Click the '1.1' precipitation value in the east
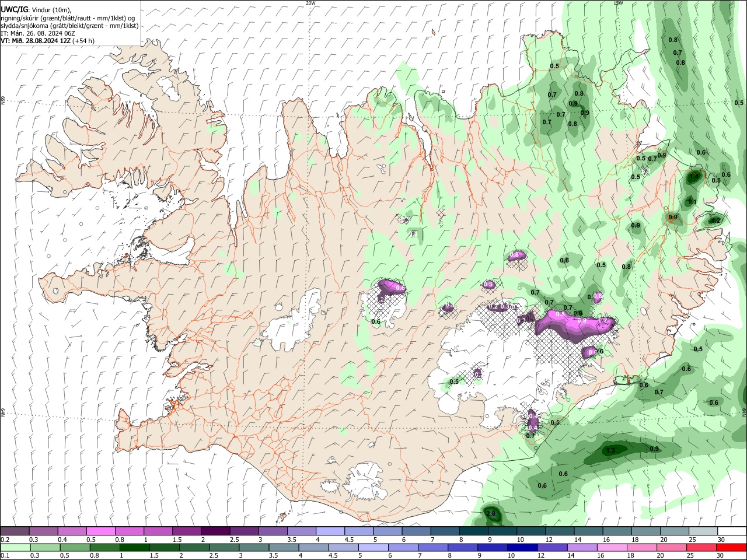 tap(692, 202)
